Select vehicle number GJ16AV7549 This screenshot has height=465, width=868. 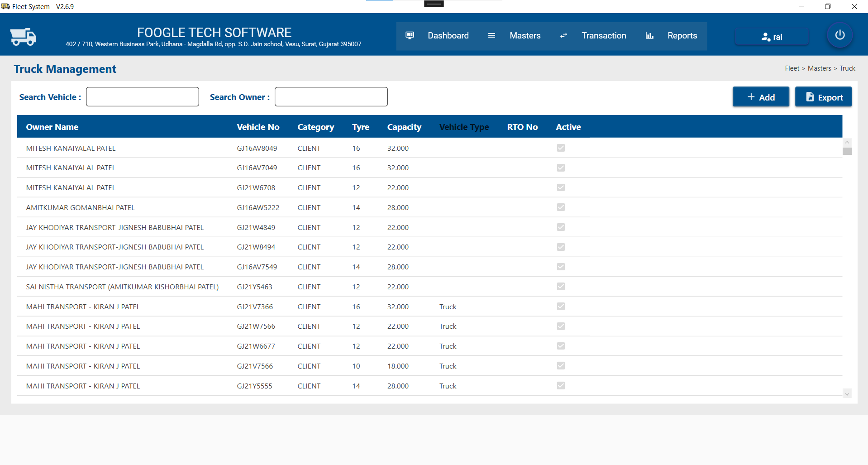[x=257, y=267]
